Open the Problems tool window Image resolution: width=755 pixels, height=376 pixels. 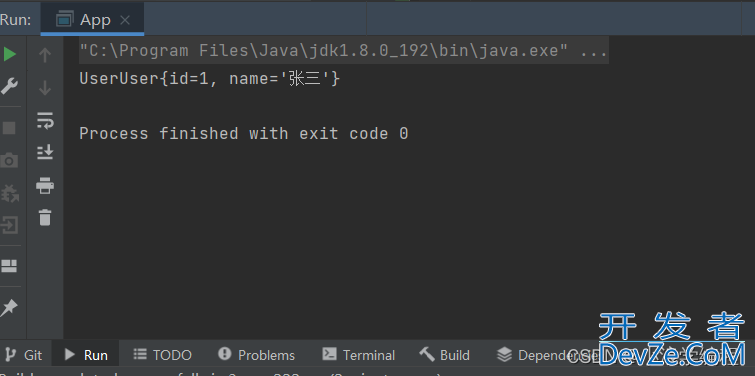coord(256,355)
